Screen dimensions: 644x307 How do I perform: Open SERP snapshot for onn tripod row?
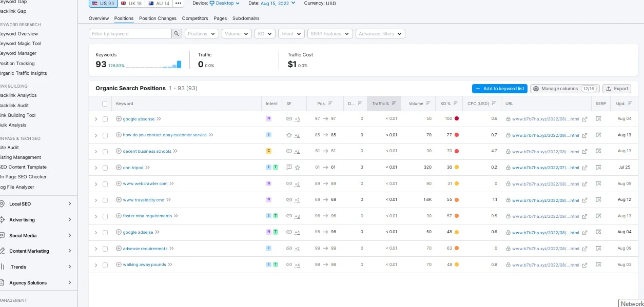[598, 168]
